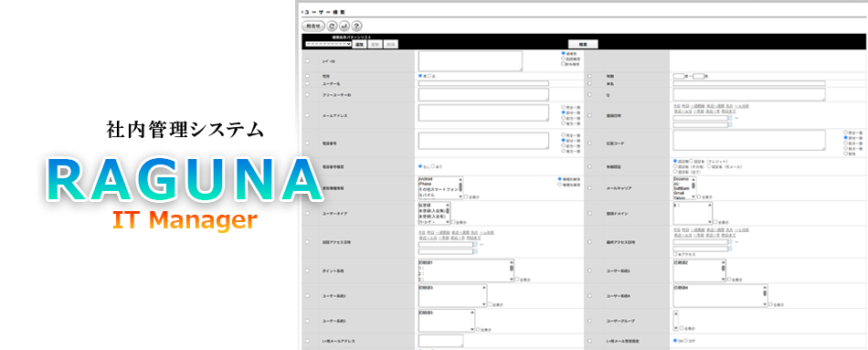This screenshot has width=868, height=350.
Task: Click the minimum age field in 年齢 row
Action: tap(679, 76)
